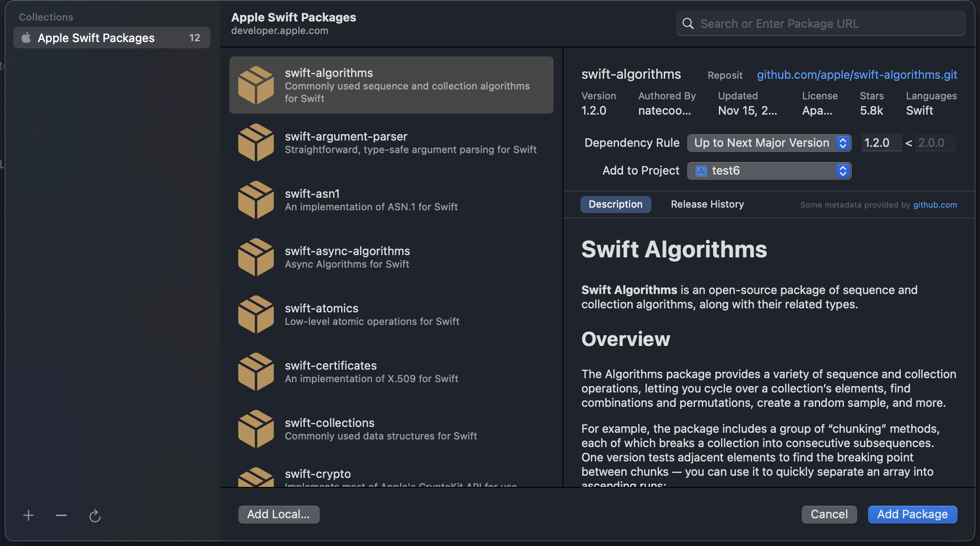Click the swift-argument-parser package icon
The height and width of the screenshot is (546, 980).
click(x=257, y=142)
